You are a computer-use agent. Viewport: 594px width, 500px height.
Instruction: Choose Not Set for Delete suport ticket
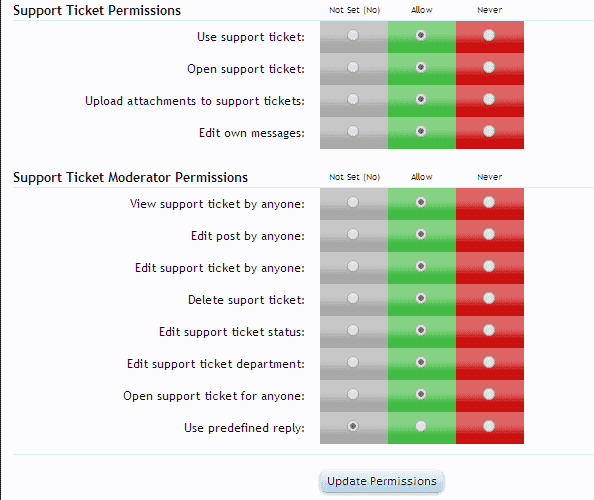pos(353,298)
